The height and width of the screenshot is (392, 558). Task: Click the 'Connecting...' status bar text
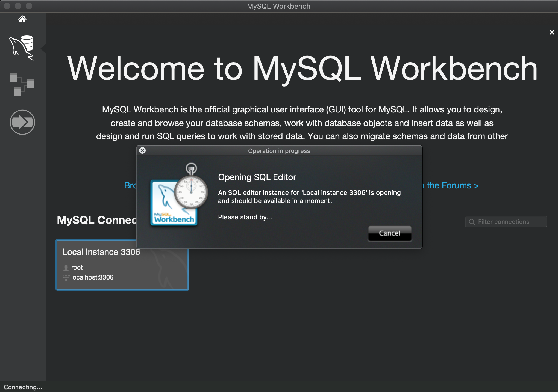[x=23, y=387]
